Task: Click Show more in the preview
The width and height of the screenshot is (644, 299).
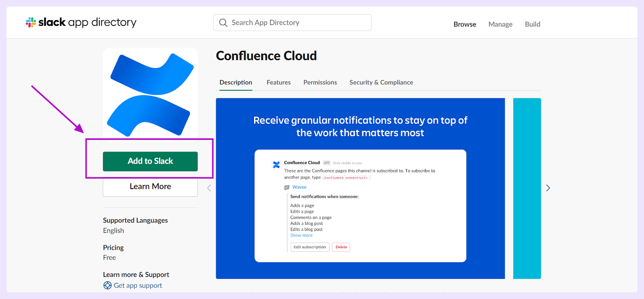Action: coord(301,235)
